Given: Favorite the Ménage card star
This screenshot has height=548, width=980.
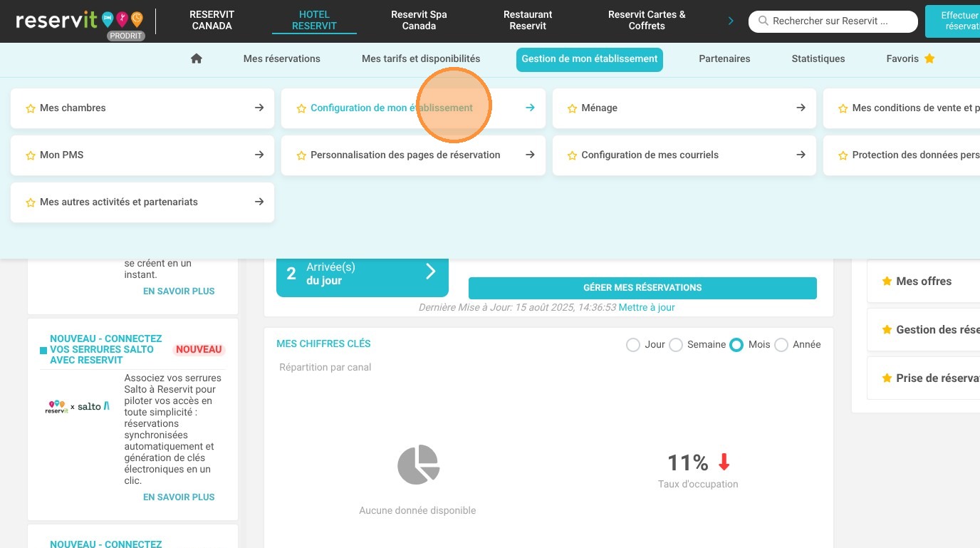Looking at the screenshot, I should click(572, 108).
